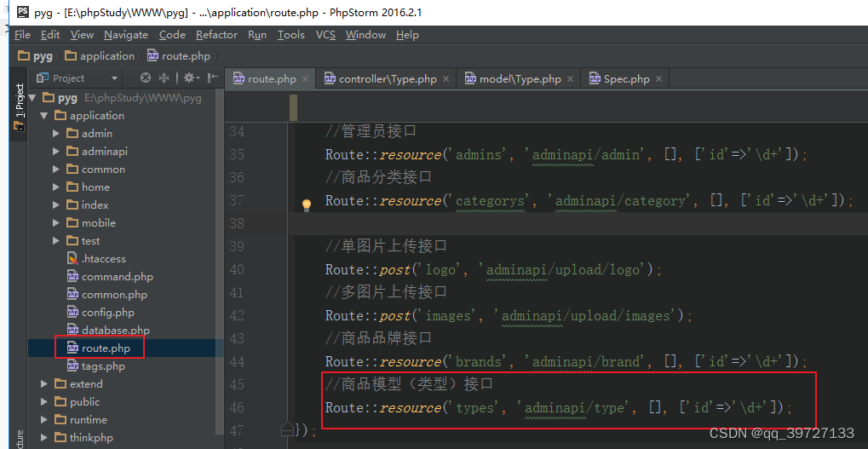Expand the index folder
The width and height of the screenshot is (868, 449).
[56, 204]
